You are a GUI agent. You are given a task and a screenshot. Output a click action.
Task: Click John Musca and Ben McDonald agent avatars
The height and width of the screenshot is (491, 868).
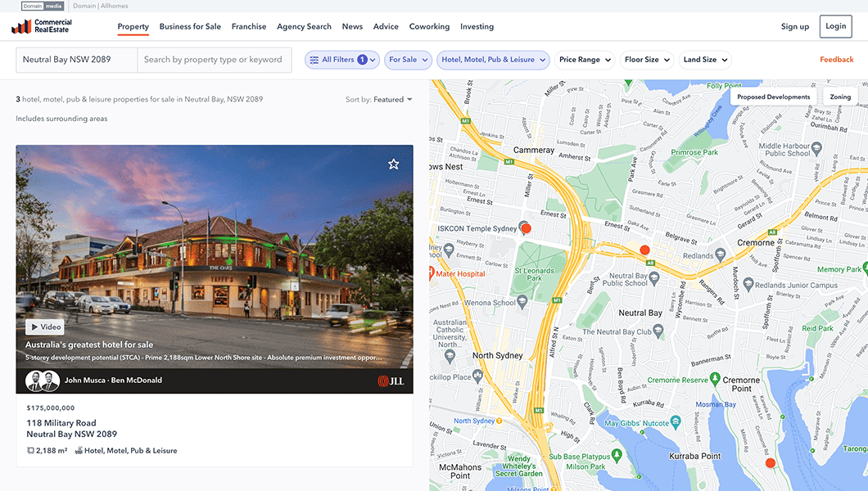click(43, 381)
